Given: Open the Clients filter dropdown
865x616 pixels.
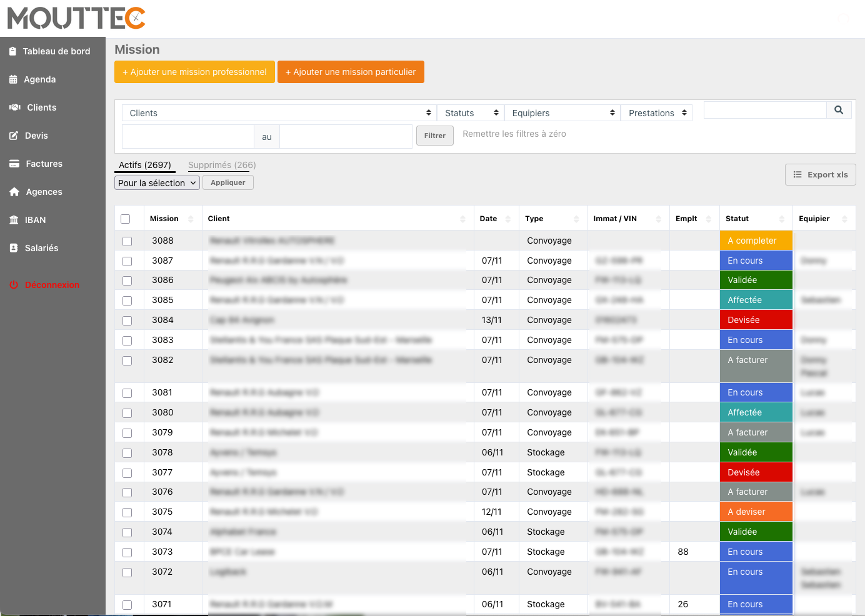Looking at the screenshot, I should pyautogui.click(x=279, y=113).
